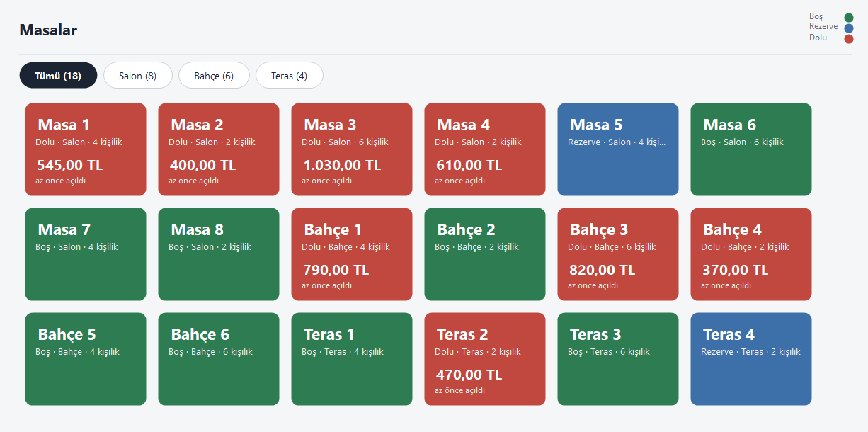Open the reserved Teras 4 card
Screen dimensions: 868x432
point(751,359)
